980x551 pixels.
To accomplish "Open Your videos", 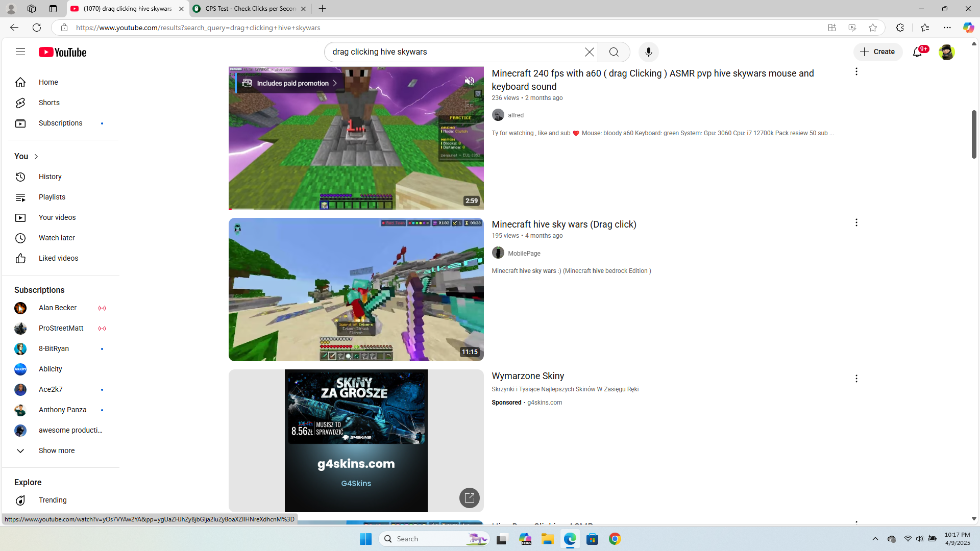I will (61, 217).
